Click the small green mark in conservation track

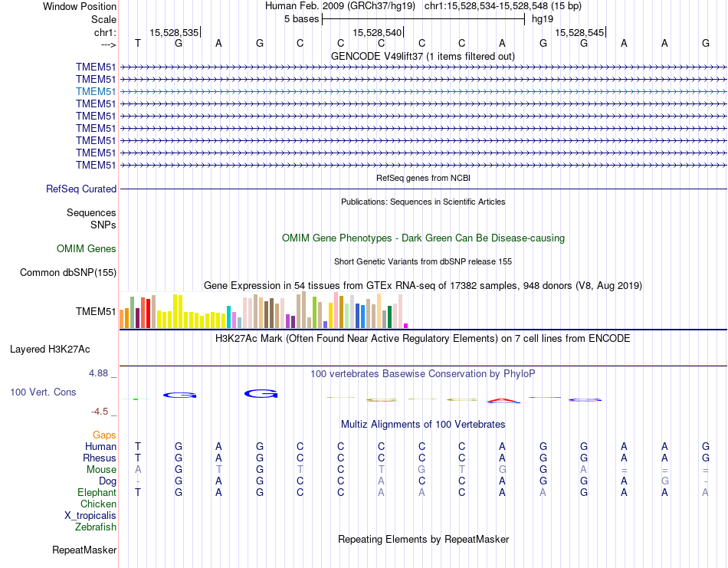(136, 399)
